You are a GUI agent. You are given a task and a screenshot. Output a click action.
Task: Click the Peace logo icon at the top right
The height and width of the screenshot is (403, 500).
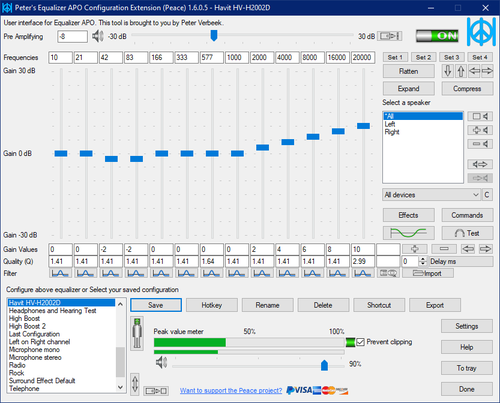481,32
